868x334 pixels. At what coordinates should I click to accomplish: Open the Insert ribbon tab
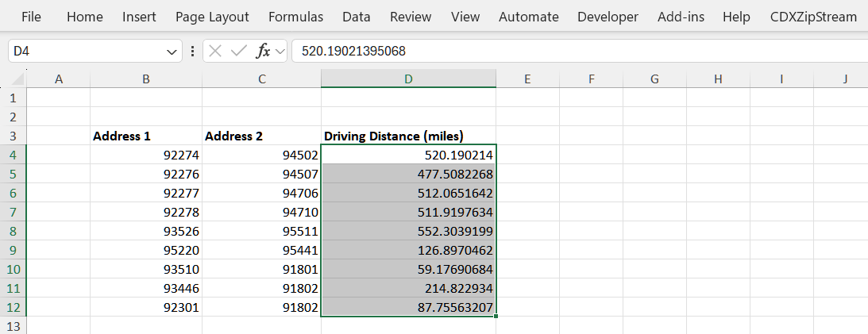click(139, 17)
